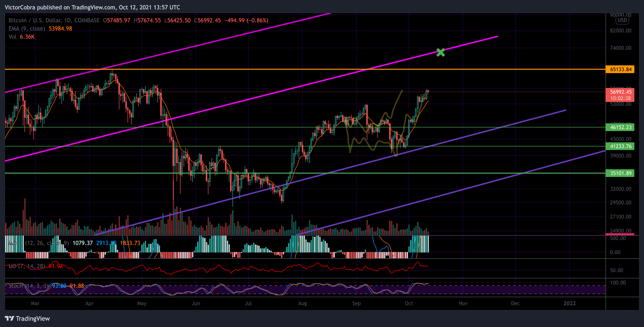
Task: Click the VictorCobra published header text
Action: pyautogui.click(x=92, y=7)
